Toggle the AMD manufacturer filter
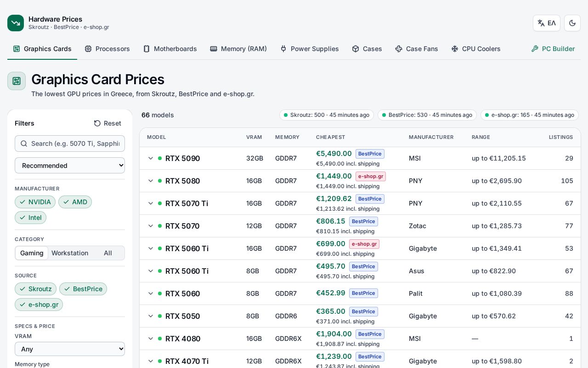Image resolution: width=588 pixels, height=368 pixels. (x=75, y=202)
